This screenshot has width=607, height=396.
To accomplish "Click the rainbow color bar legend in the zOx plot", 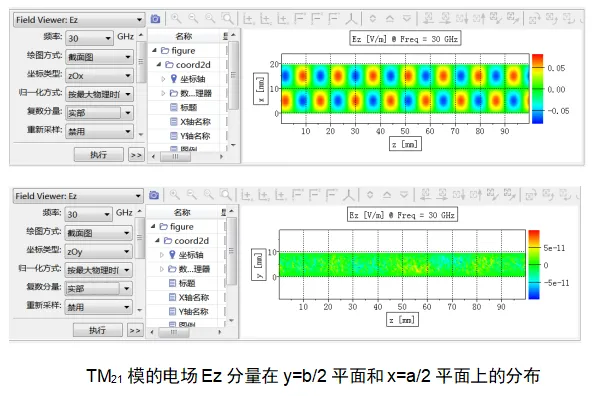I will pyautogui.click(x=537, y=89).
